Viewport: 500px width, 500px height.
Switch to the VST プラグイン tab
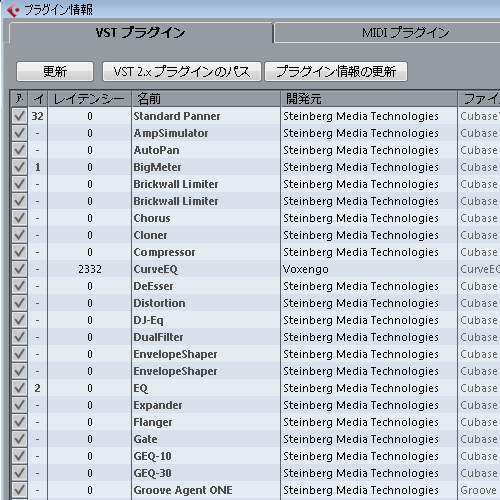tap(141, 33)
